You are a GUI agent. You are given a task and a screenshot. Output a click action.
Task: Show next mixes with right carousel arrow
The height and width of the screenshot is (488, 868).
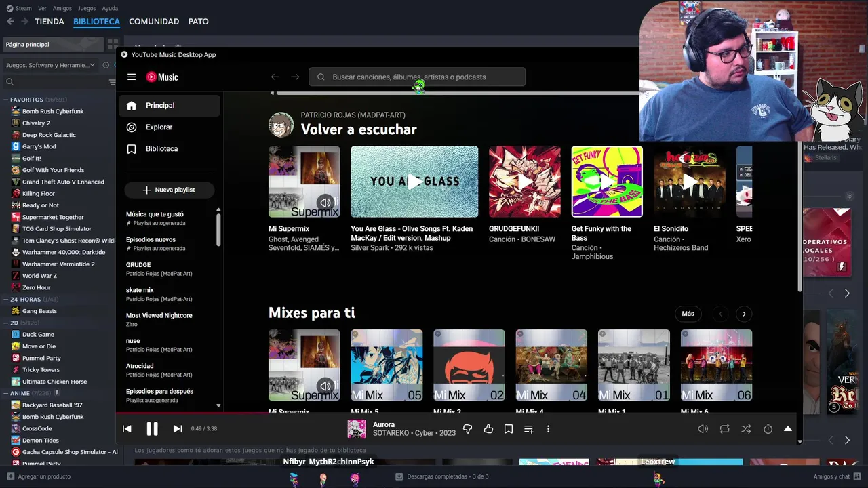(x=744, y=314)
